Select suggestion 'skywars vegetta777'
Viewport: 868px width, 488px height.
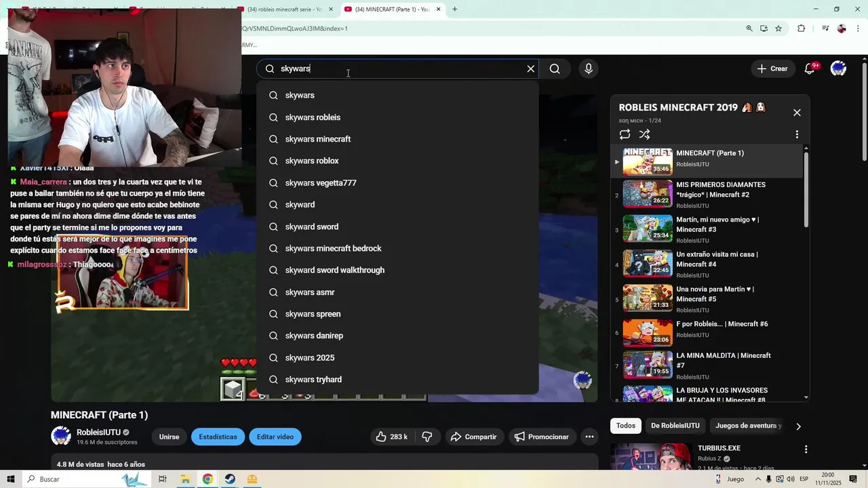click(397, 183)
